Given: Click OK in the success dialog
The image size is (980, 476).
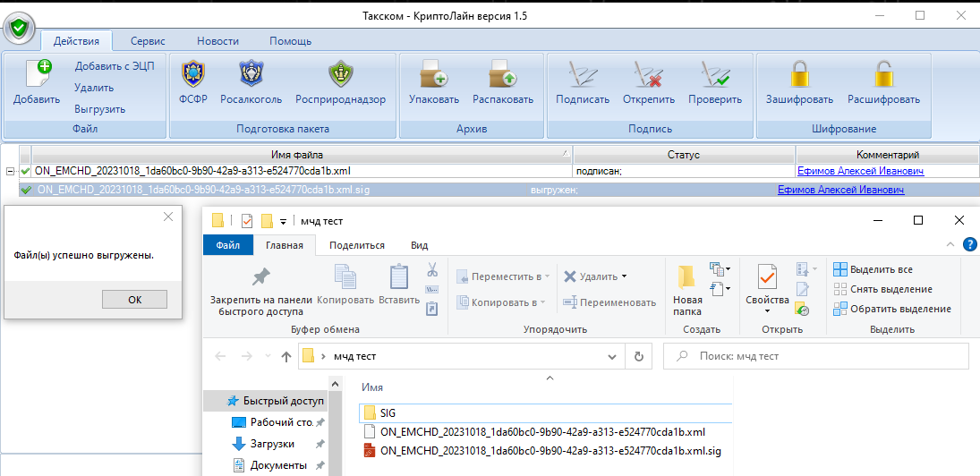Looking at the screenshot, I should click(x=134, y=299).
